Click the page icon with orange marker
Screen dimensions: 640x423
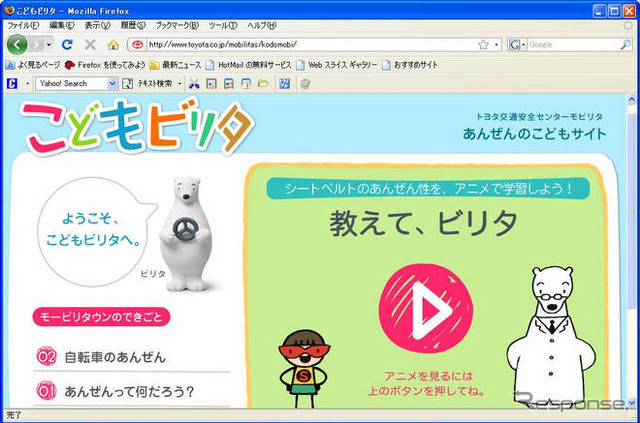click(x=246, y=84)
